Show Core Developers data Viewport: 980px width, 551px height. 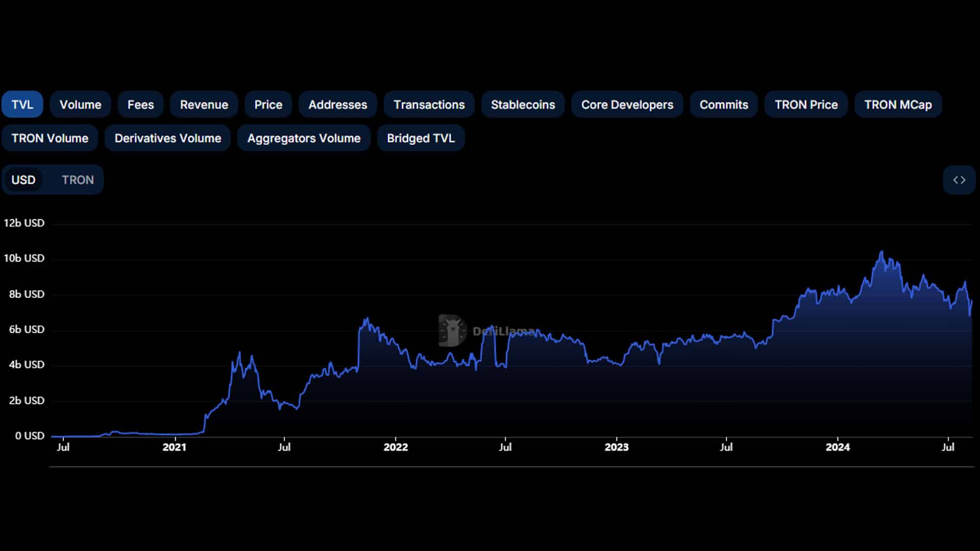(627, 105)
